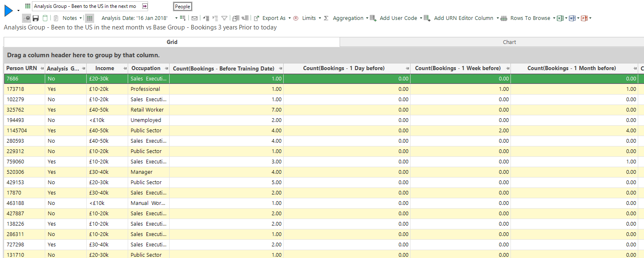The width and height of the screenshot is (644, 258).
Task: Click the Word export icon
Action: [572, 18]
